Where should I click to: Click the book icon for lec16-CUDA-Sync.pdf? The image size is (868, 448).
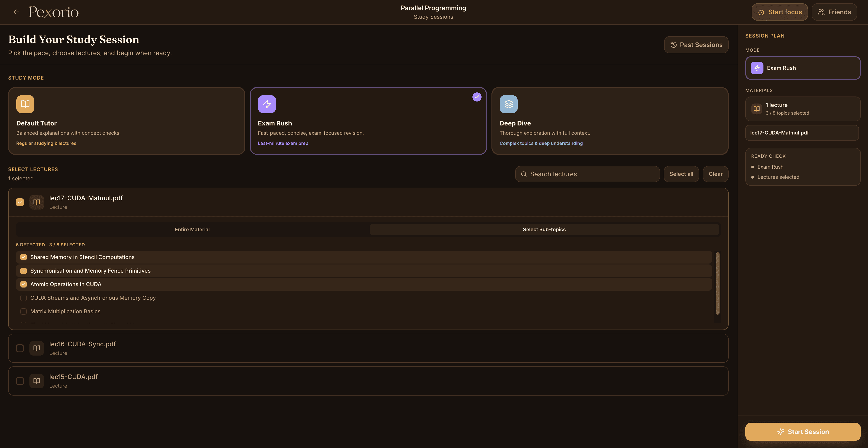coord(37,348)
